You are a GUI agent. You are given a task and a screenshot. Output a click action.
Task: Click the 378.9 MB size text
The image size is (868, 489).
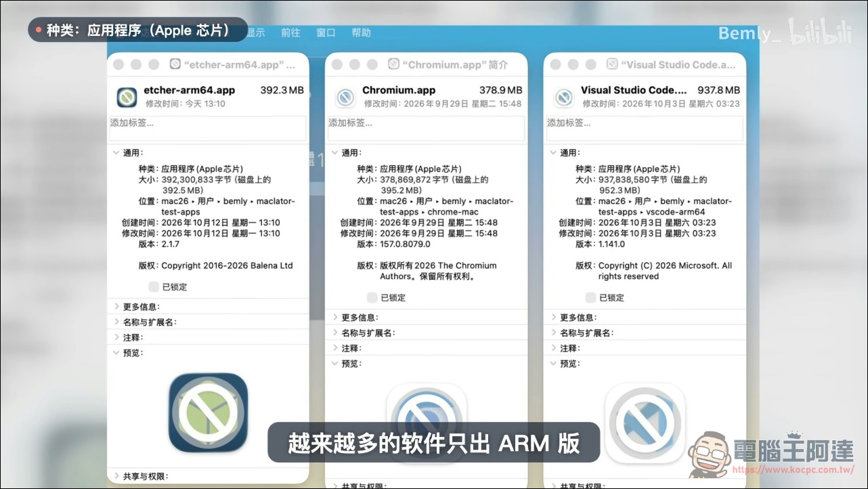click(501, 90)
